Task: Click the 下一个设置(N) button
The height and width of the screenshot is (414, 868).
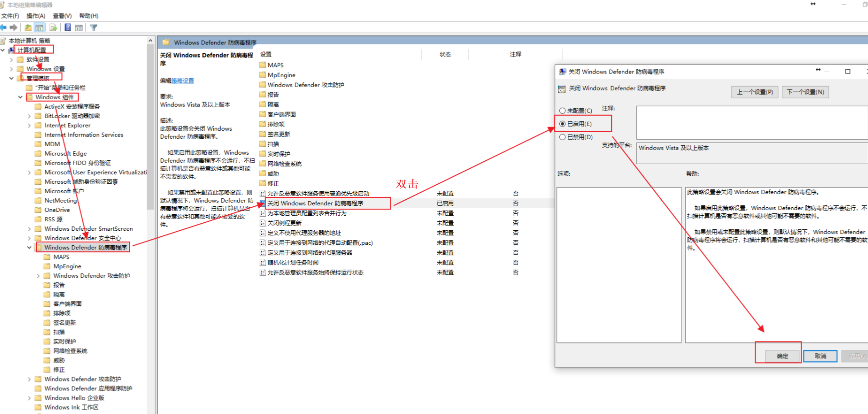Action: point(805,92)
